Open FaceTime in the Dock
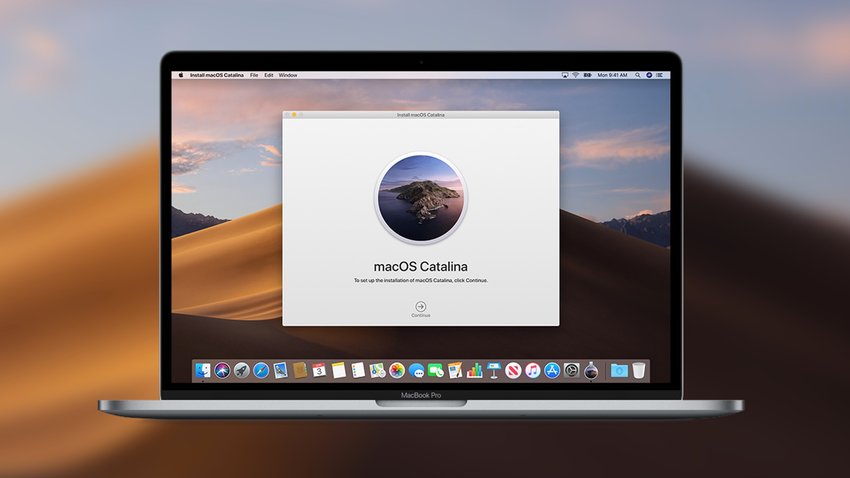The height and width of the screenshot is (478, 850). pos(436,370)
